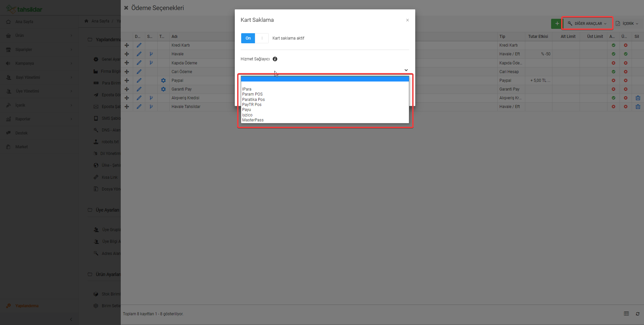Open Ana Sayfa in the sidebar
The image size is (644, 325).
tap(39, 22)
